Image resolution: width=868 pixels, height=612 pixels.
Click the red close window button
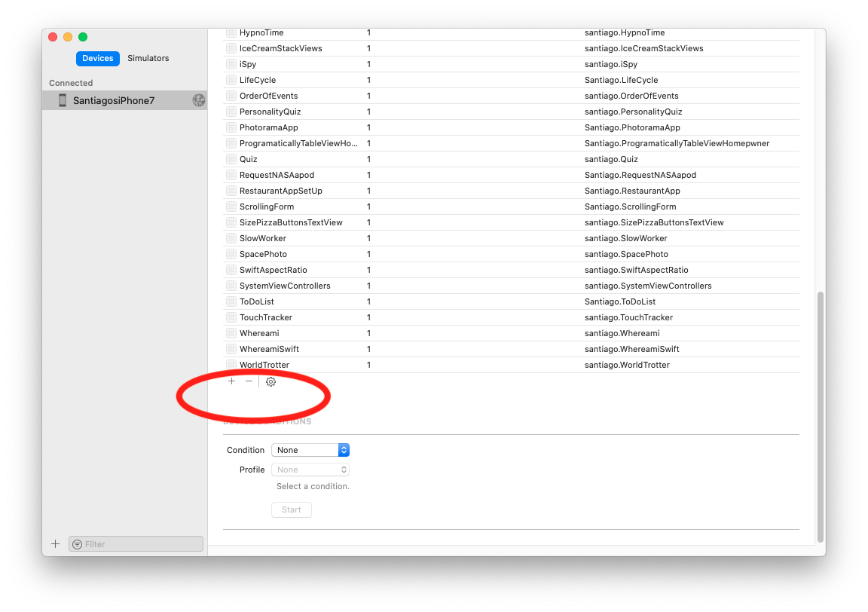(53, 37)
